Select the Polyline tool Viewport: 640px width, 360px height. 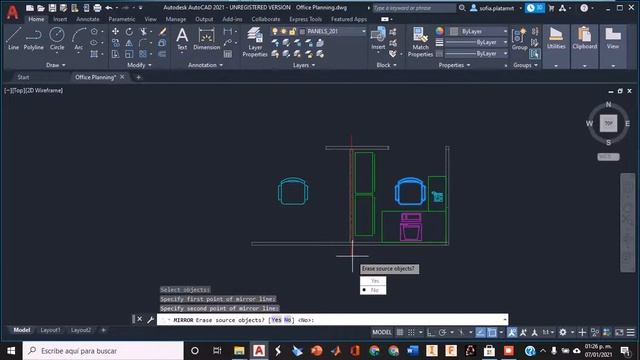33,39
